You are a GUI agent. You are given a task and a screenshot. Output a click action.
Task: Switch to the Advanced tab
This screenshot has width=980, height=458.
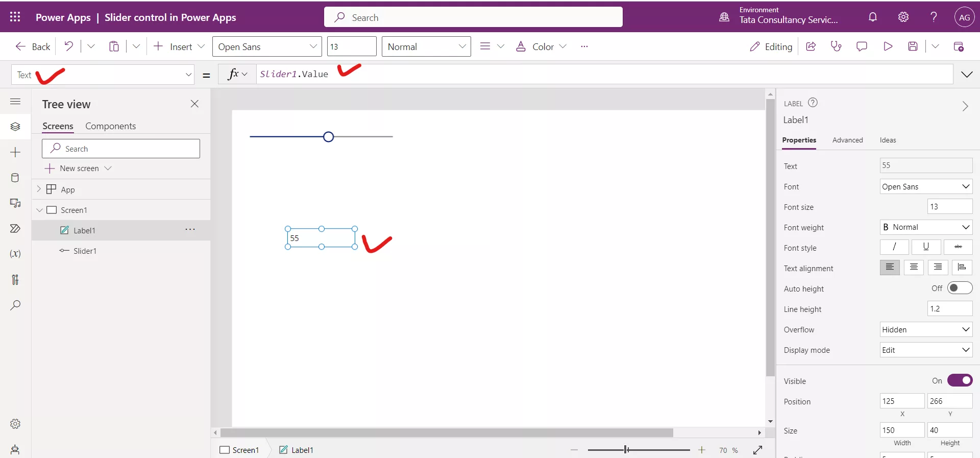[x=847, y=140]
